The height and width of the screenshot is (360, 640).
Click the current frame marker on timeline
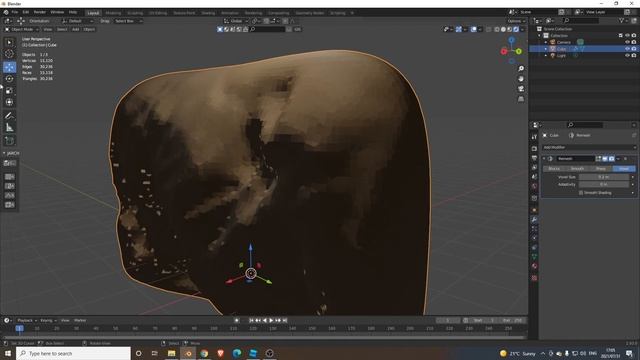pos(19,328)
